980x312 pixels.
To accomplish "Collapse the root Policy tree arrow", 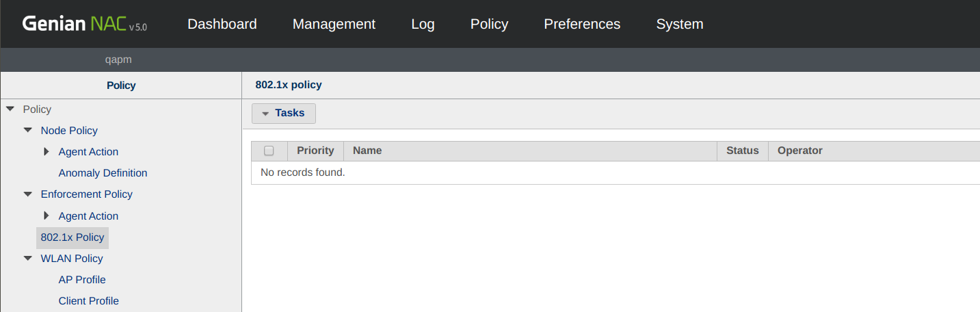I will coord(10,109).
